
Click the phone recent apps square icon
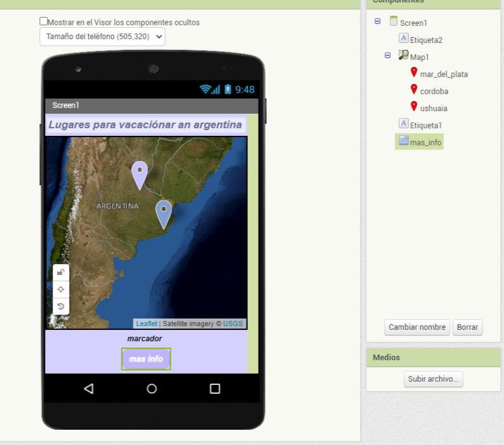(x=215, y=389)
